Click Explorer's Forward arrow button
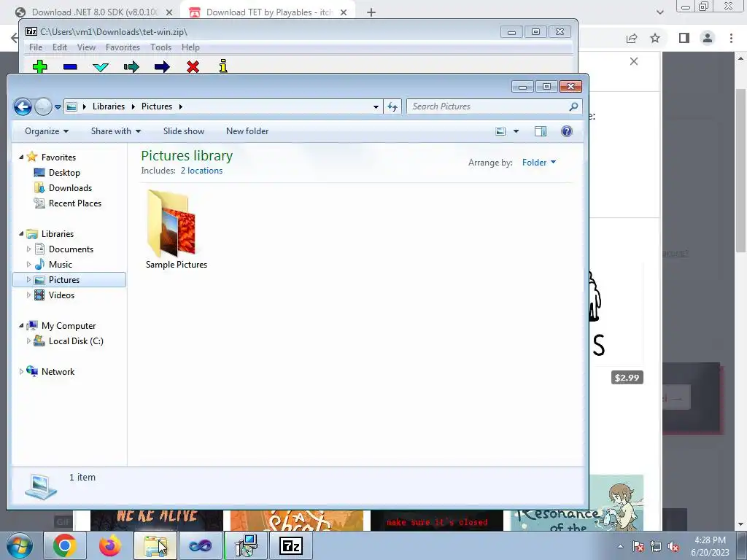This screenshot has width=747, height=560. pos(43,106)
